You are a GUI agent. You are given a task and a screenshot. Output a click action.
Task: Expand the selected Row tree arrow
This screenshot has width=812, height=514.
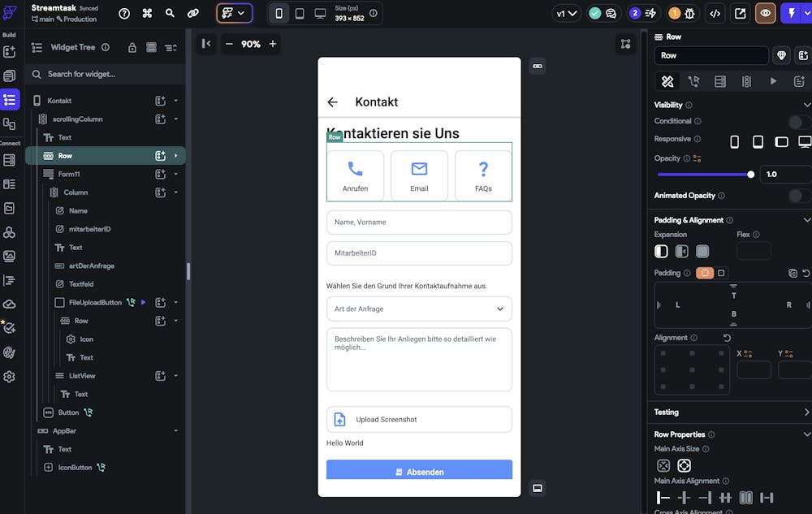pos(176,156)
